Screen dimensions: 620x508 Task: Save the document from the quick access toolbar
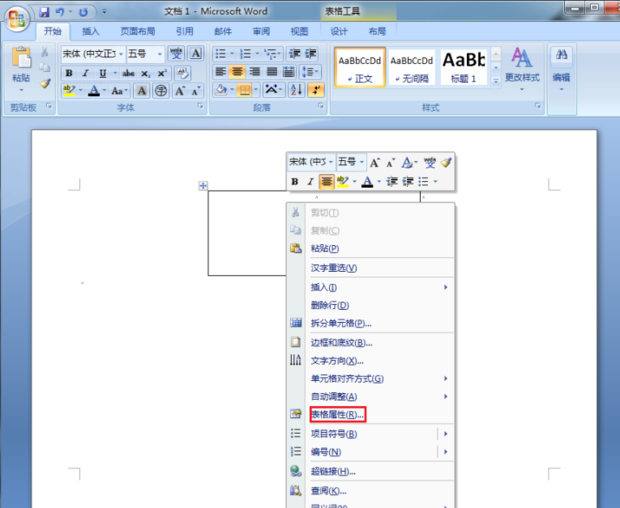coord(44,12)
